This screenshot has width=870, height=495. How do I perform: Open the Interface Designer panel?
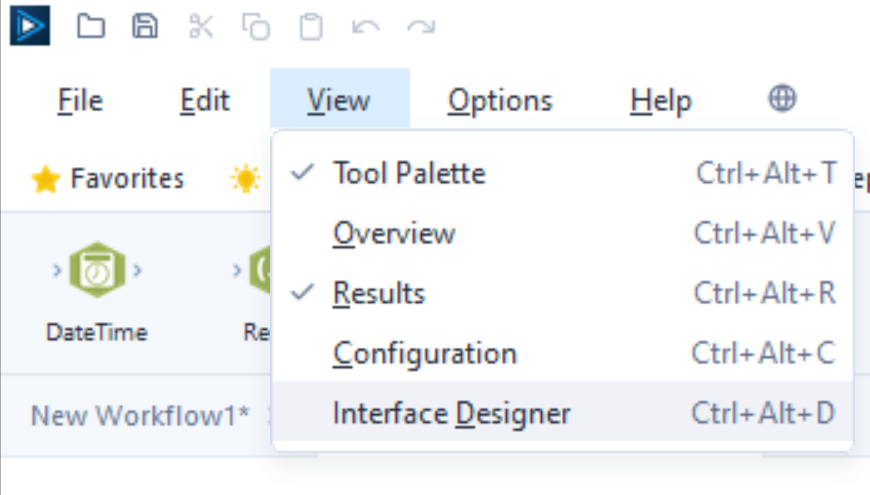pyautogui.click(x=451, y=413)
